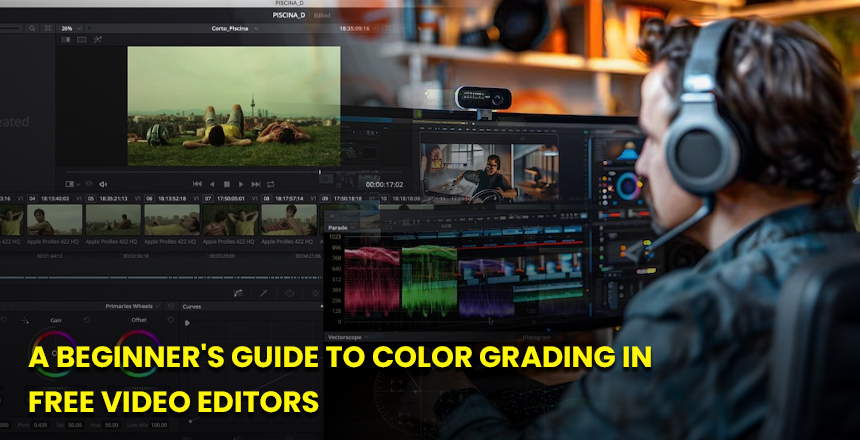
Task: Click the Lum Mix 100.00 value field
Action: 159,425
